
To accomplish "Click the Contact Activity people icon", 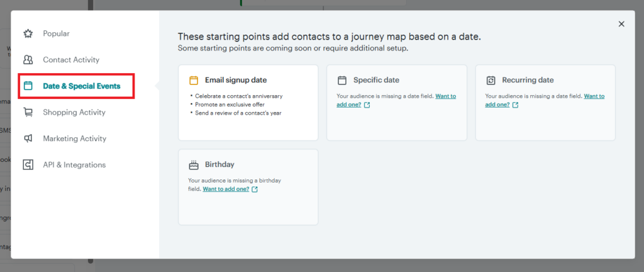I will pyautogui.click(x=28, y=60).
